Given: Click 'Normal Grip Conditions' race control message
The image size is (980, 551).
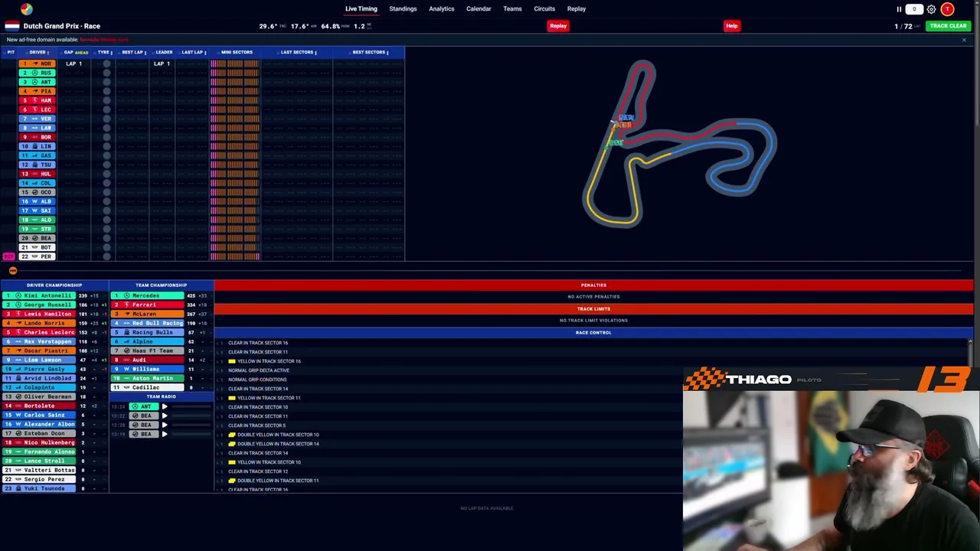Looking at the screenshot, I should coord(257,380).
